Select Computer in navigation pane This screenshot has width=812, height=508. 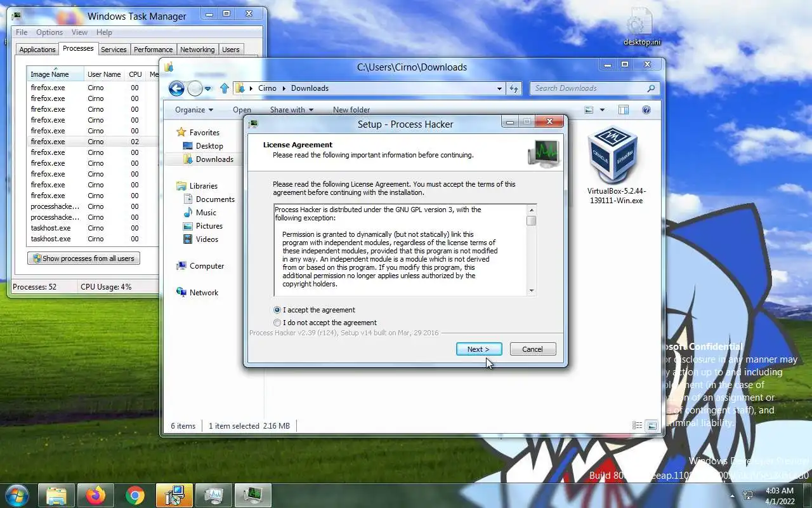coord(200,265)
